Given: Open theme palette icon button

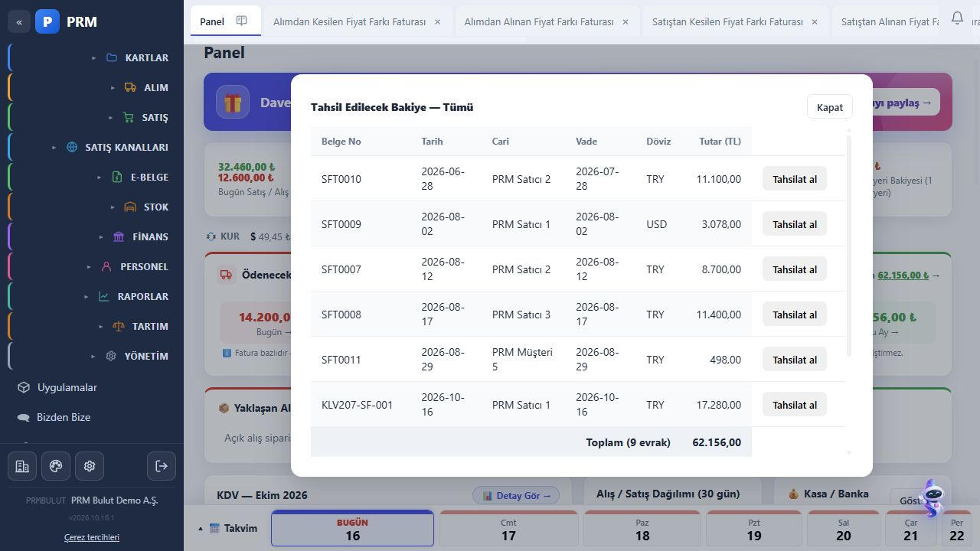Looking at the screenshot, I should click(x=56, y=466).
